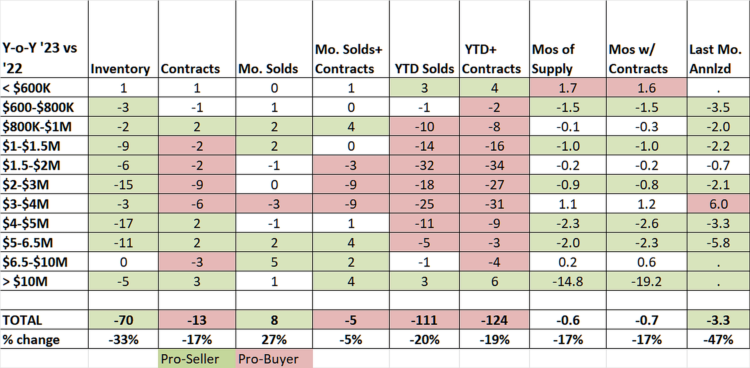The image size is (750, 368).
Task: Select the Last Mo. Annlzd header
Action: click(719, 40)
